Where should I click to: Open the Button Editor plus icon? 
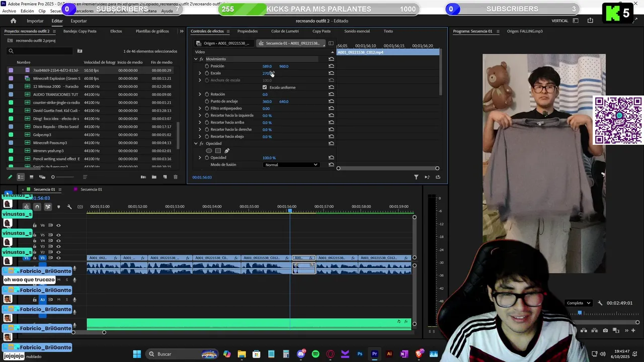pyautogui.click(x=633, y=330)
